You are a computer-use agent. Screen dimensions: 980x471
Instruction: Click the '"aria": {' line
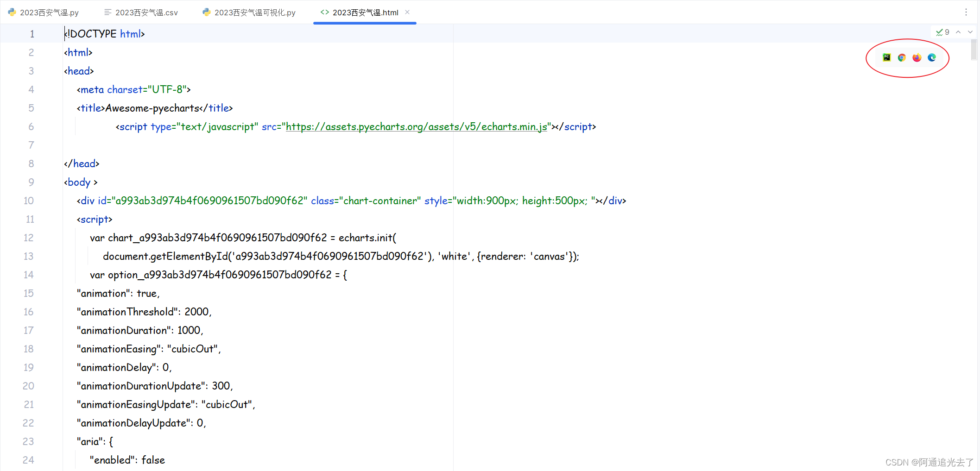[95, 442]
